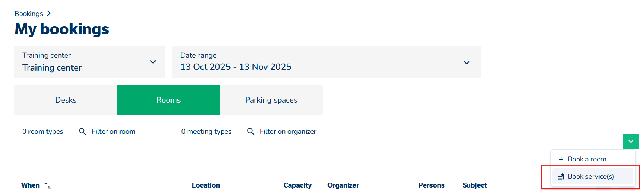
Task: Choose Book a room from the menu
Action: [587, 159]
